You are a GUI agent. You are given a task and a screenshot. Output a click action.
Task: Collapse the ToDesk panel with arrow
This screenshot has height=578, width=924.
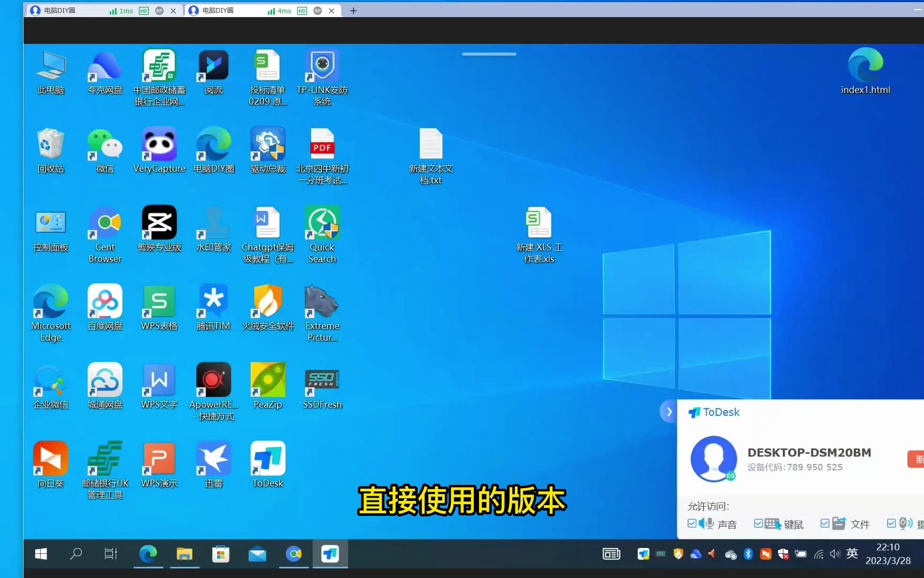[669, 412]
